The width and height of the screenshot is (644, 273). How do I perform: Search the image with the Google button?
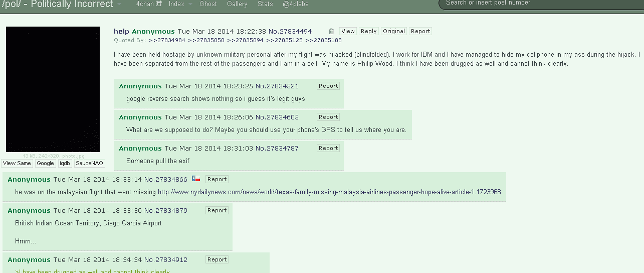(x=45, y=163)
